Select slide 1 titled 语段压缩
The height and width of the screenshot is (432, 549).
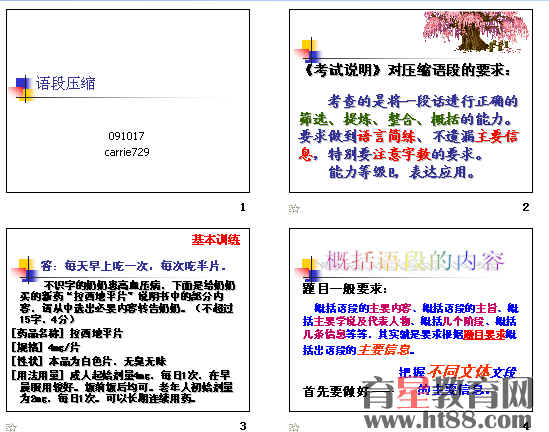coord(128,101)
